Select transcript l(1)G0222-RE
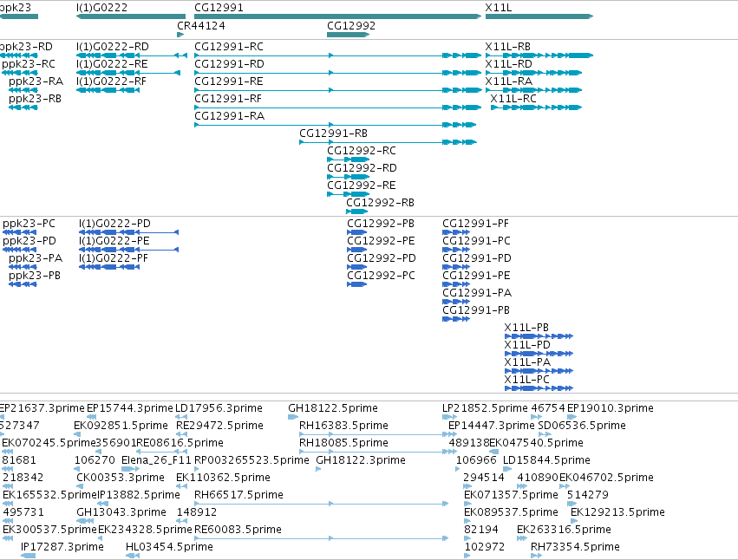Viewport: 738px width, 560px height. [128, 73]
